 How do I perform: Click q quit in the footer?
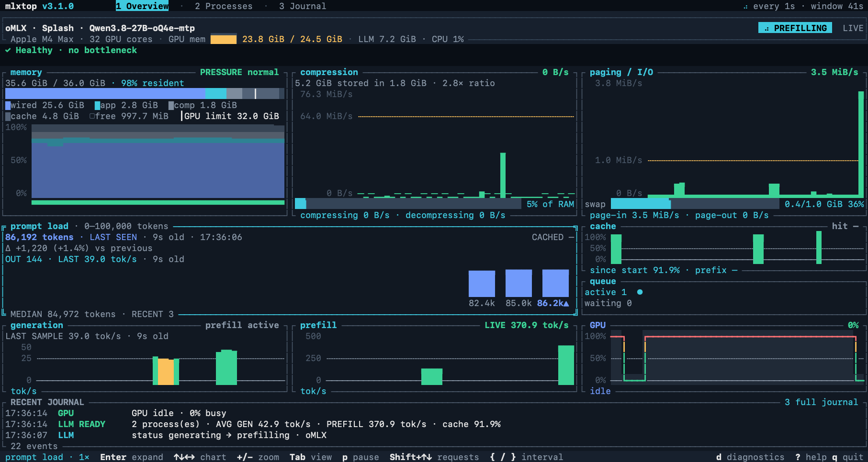pyautogui.click(x=848, y=457)
